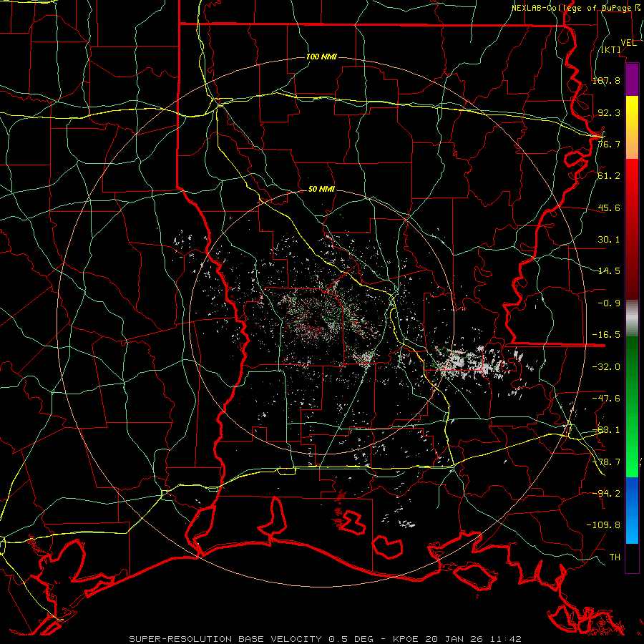
Task: Click the -94.2 scale value
Action: (x=606, y=493)
